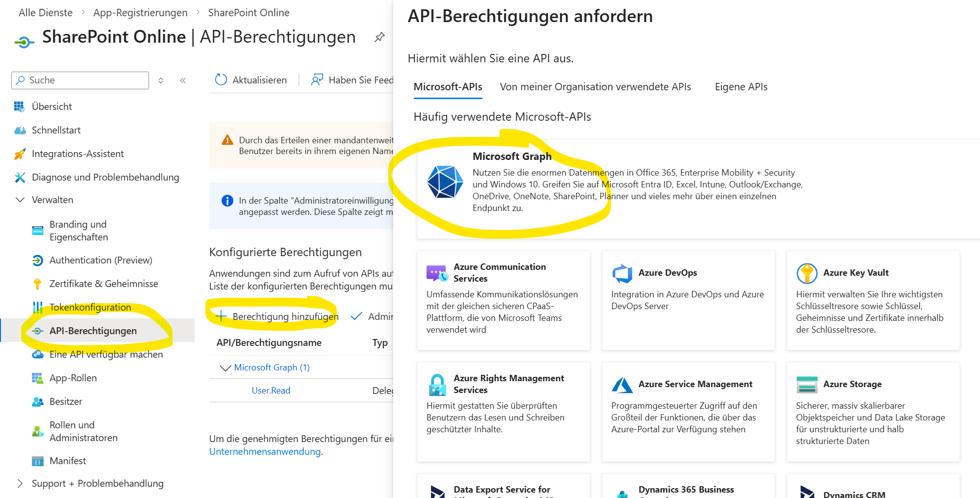The image size is (980, 498).
Task: Click the Azure Service Management icon
Action: pos(622,385)
